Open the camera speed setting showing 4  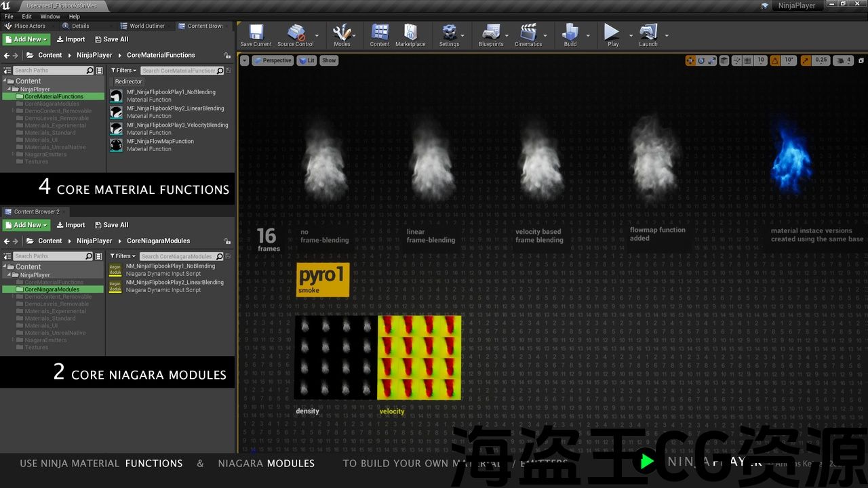pos(843,60)
